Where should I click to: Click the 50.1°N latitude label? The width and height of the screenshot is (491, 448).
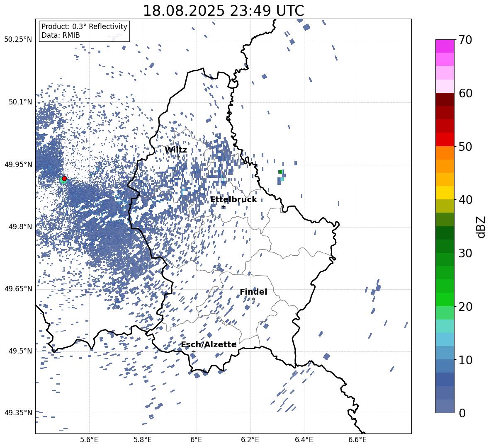[x=20, y=102]
